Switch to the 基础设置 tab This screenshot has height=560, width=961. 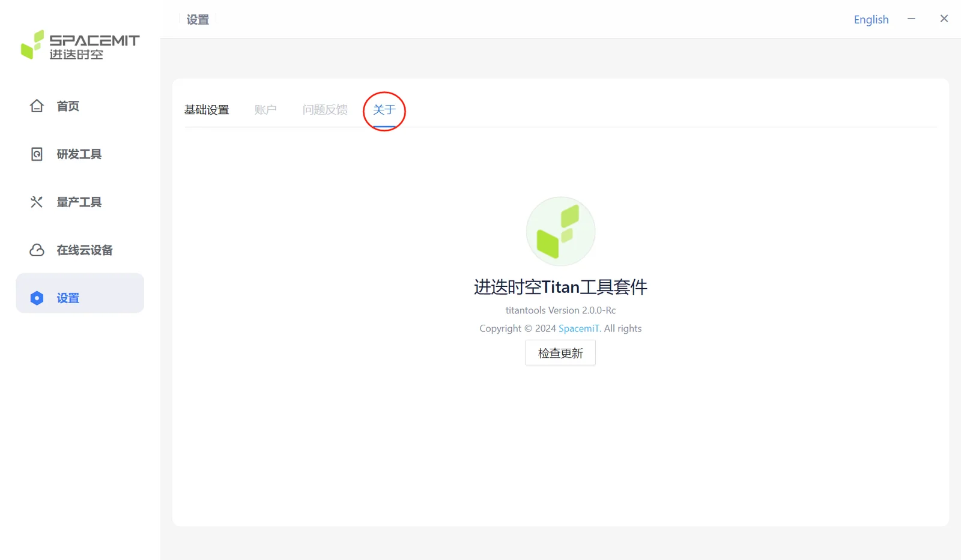coord(207,110)
